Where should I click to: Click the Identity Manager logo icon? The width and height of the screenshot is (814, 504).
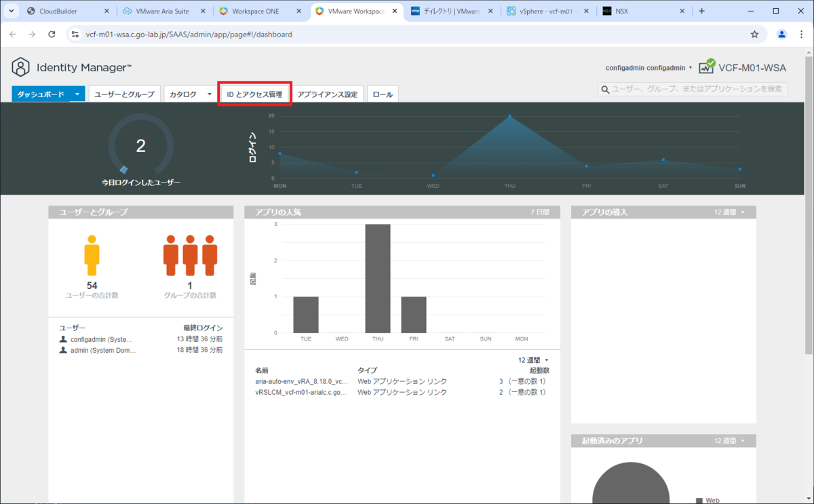(x=21, y=67)
